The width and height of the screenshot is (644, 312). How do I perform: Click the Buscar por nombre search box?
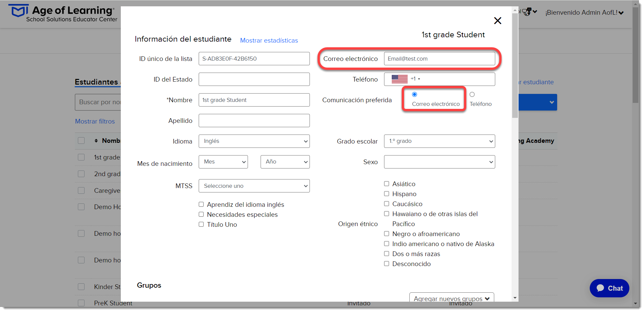coord(98,102)
